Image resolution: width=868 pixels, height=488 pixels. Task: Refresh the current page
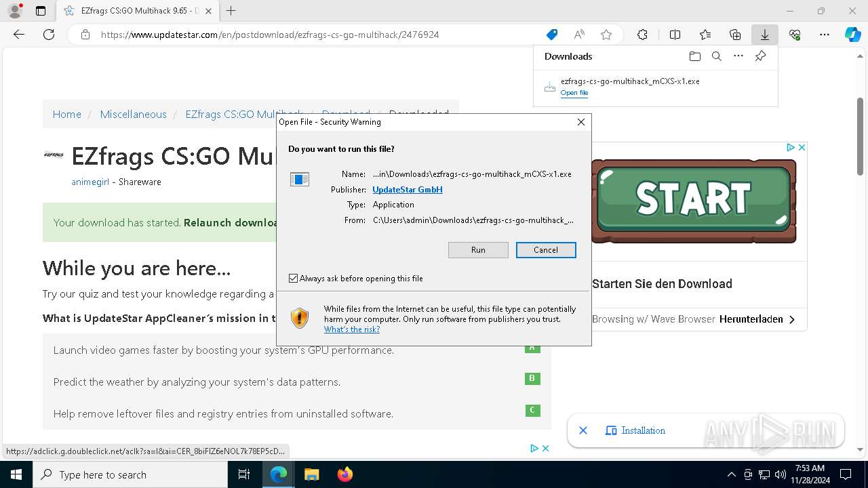pyautogui.click(x=49, y=35)
